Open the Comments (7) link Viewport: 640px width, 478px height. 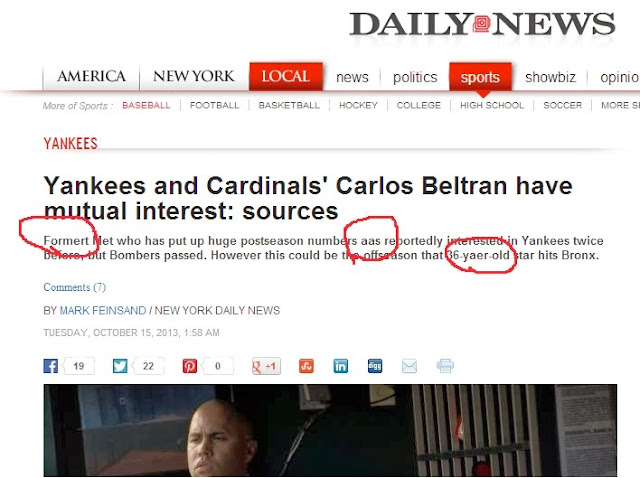click(x=75, y=287)
